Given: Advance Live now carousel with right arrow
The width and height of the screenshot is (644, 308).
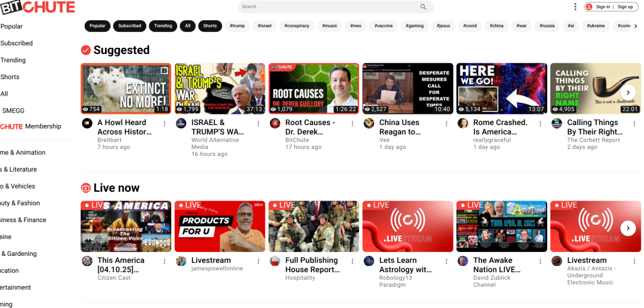Looking at the screenshot, I should [628, 228].
